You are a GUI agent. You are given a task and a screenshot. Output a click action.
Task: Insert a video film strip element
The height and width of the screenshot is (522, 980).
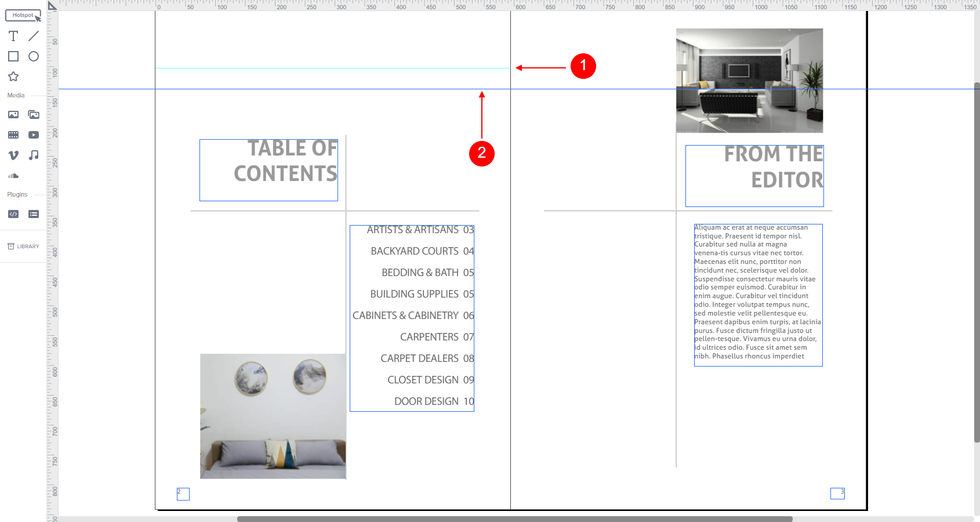tap(13, 135)
